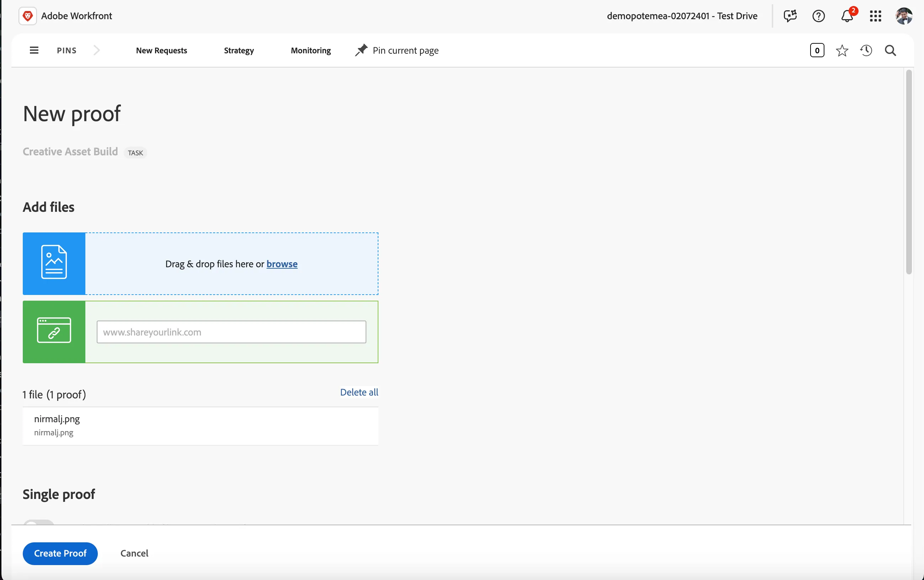
Task: Focus the www.shareyourlink.com URL field
Action: click(232, 332)
